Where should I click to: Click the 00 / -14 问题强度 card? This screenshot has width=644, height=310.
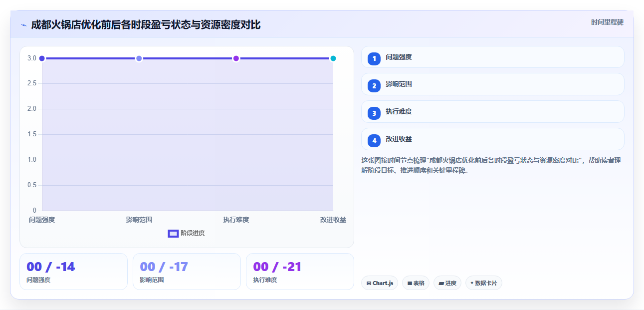pos(73,272)
